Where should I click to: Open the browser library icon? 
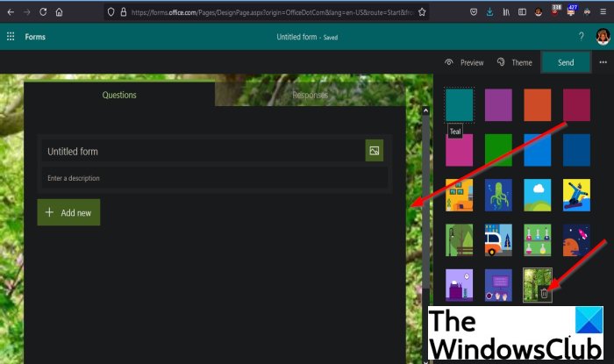(x=506, y=12)
